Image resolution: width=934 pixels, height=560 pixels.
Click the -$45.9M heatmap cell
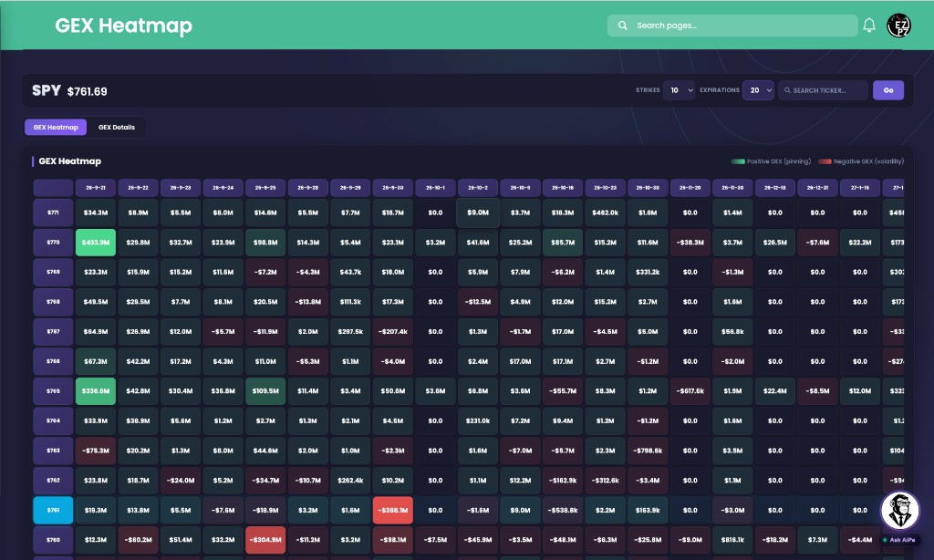(478, 540)
